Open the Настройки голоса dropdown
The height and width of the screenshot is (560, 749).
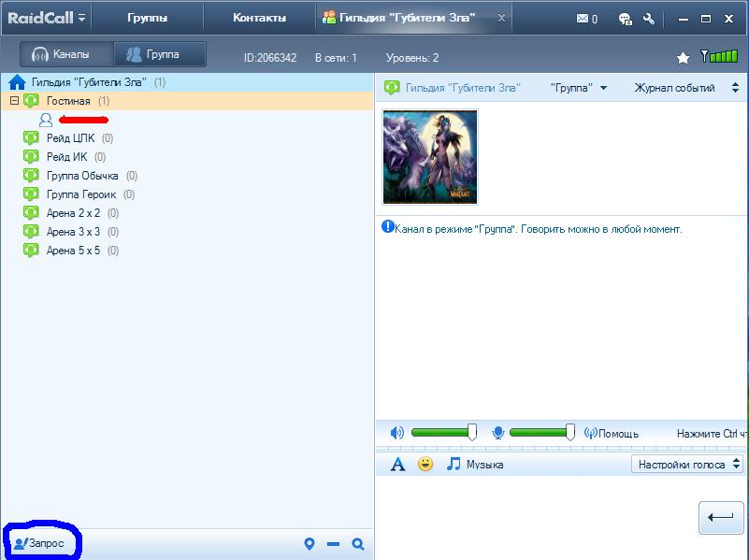[x=687, y=464]
